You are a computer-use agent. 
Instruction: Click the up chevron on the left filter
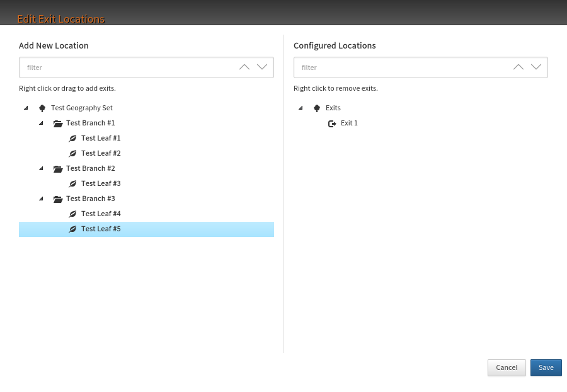(244, 67)
